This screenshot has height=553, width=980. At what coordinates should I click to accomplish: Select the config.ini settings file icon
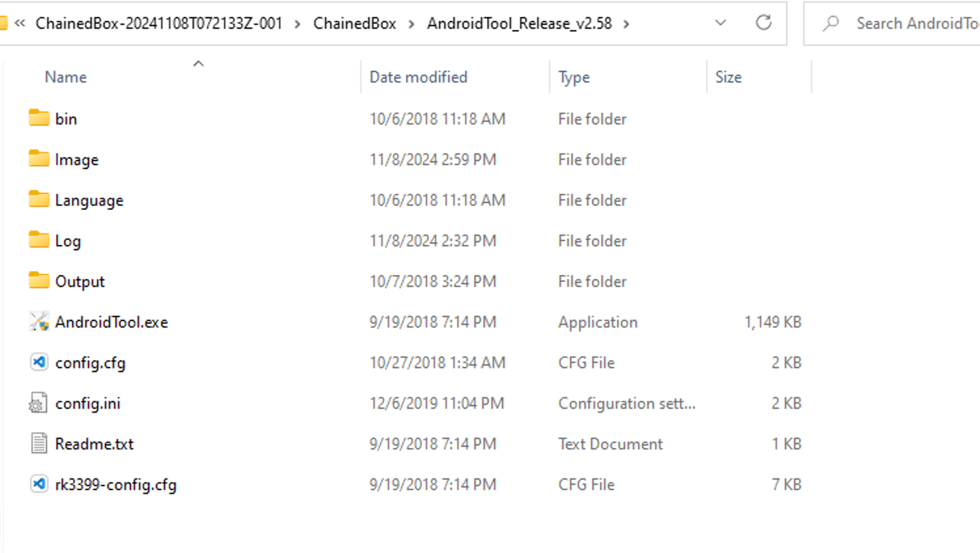coord(39,404)
